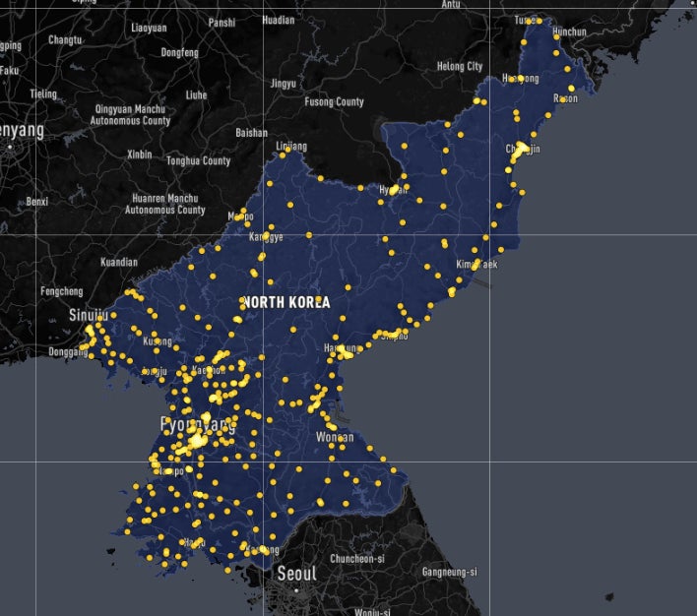Select the Gangneung-si label
The image size is (697, 616).
coord(449,572)
